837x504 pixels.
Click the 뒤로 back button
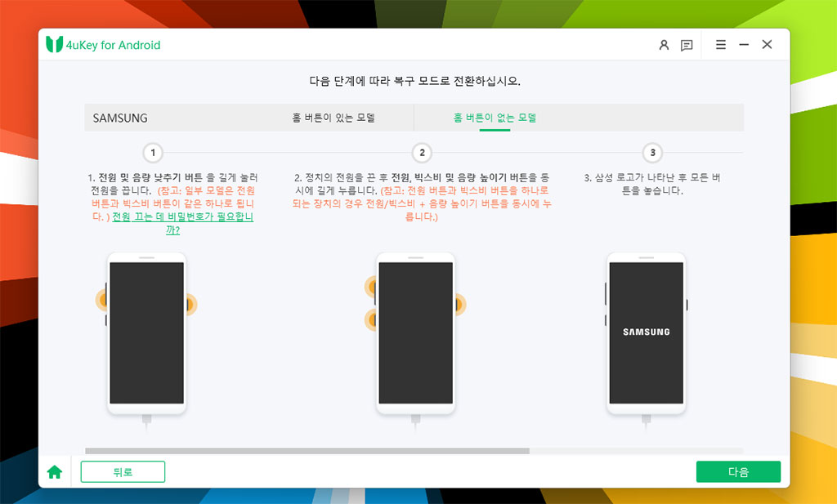pyautogui.click(x=123, y=472)
